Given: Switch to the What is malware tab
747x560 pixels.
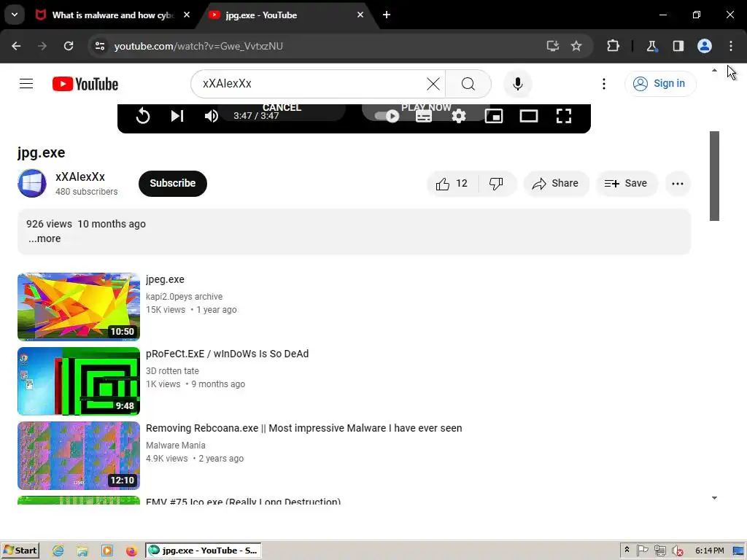Looking at the screenshot, I should tap(112, 15).
